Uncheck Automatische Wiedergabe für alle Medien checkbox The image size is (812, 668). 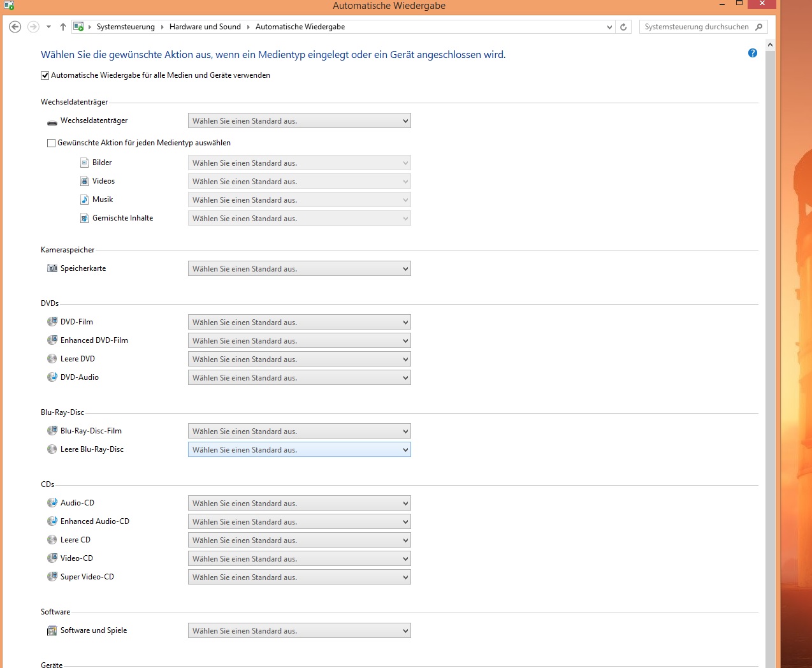tap(45, 75)
